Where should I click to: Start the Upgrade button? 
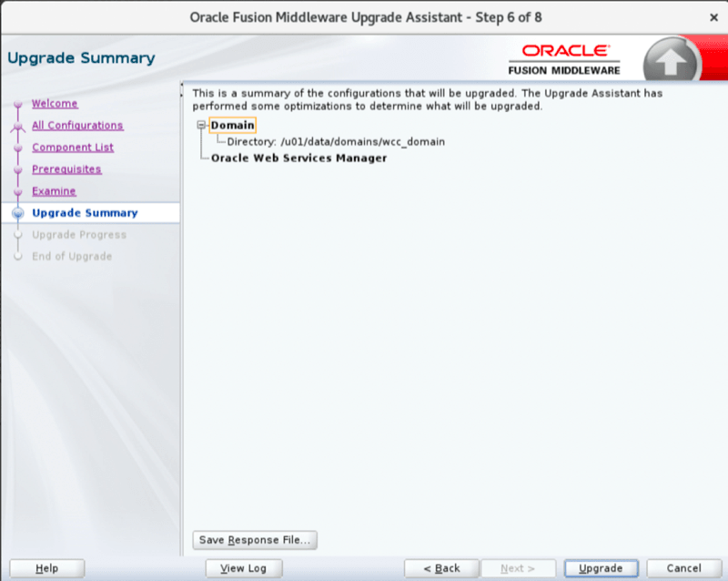(x=602, y=568)
